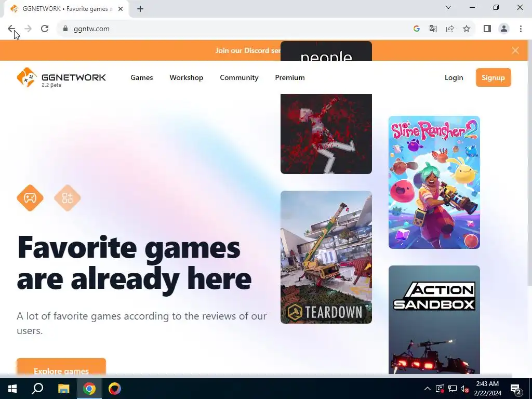Screen dimensions: 532x399
Task: Open Chrome three-dot menu
Action: coord(521,29)
